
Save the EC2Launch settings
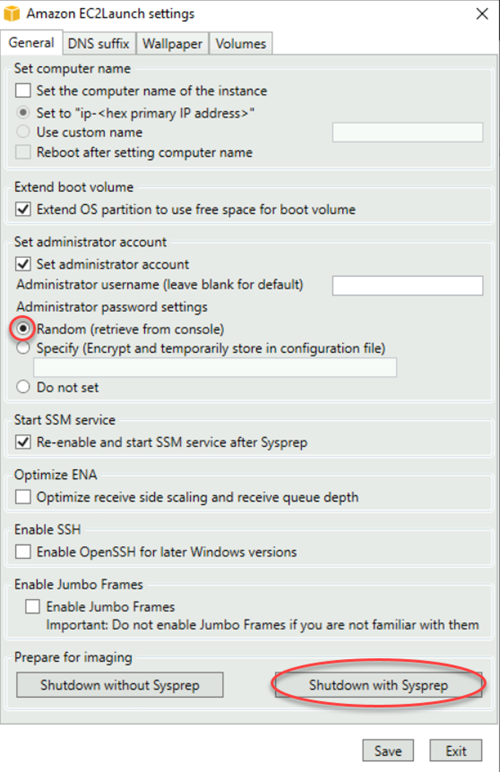point(388,751)
